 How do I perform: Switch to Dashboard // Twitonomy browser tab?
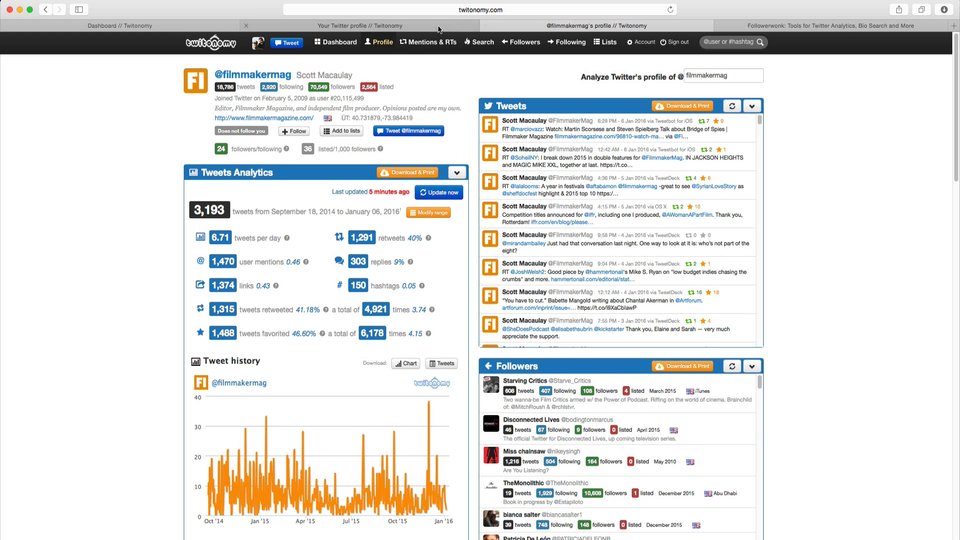[x=119, y=26]
